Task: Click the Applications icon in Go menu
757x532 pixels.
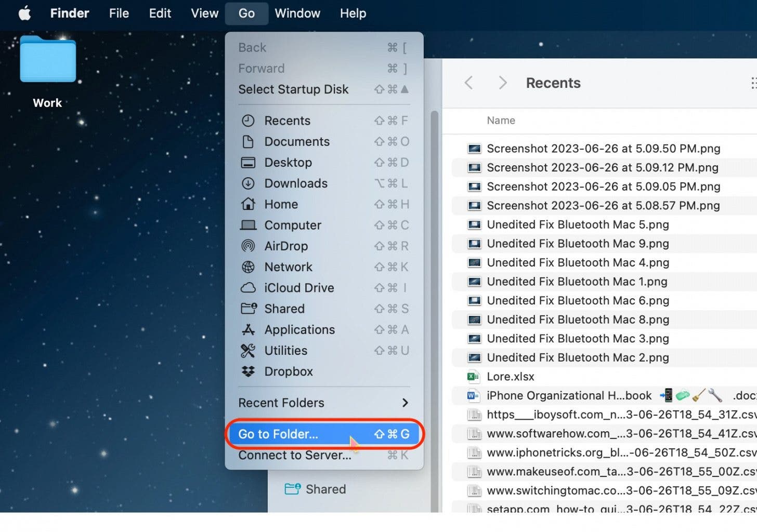Action: click(x=248, y=330)
